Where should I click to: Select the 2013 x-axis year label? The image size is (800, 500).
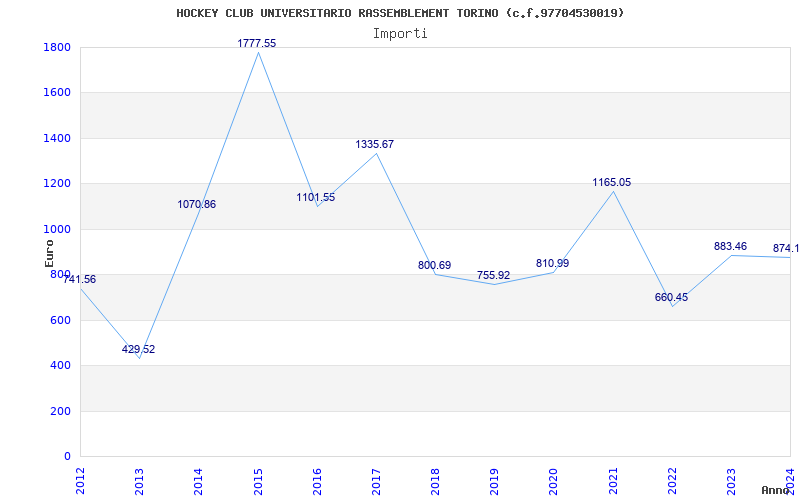point(139,481)
